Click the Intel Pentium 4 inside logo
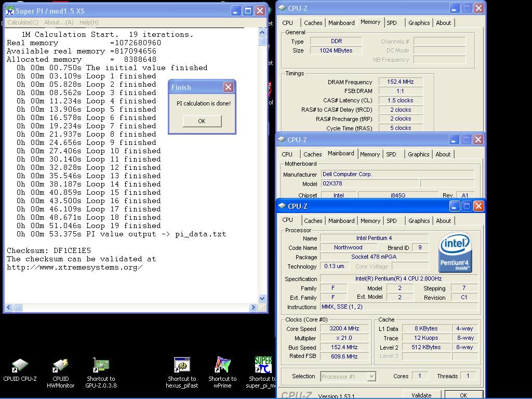The image size is (532, 399). click(x=454, y=252)
